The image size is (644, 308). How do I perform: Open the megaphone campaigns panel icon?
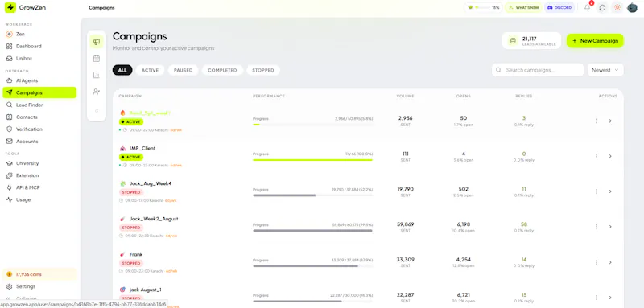[x=97, y=42]
